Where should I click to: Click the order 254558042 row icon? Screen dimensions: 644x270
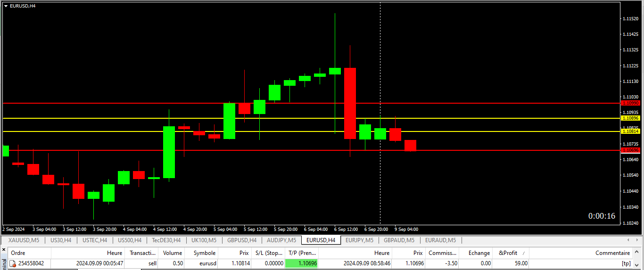pyautogui.click(x=13, y=263)
